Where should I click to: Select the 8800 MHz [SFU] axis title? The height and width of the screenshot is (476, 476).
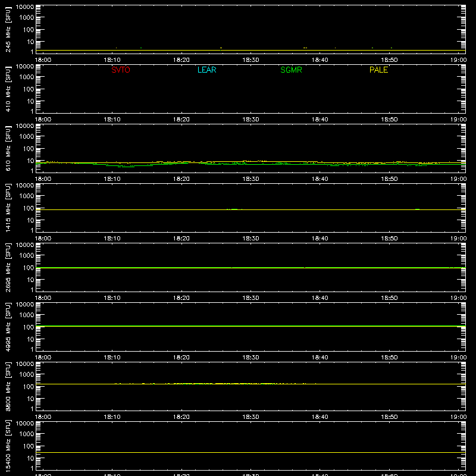[8, 387]
